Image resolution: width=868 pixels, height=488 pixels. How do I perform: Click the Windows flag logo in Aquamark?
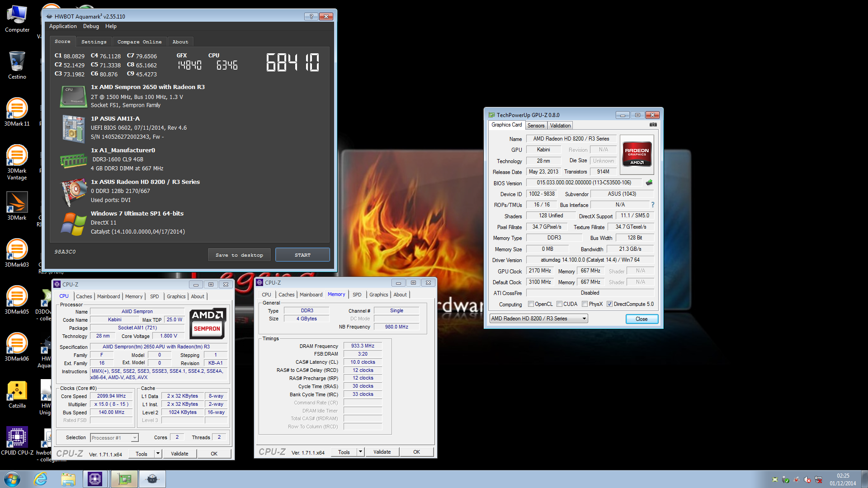tap(73, 224)
